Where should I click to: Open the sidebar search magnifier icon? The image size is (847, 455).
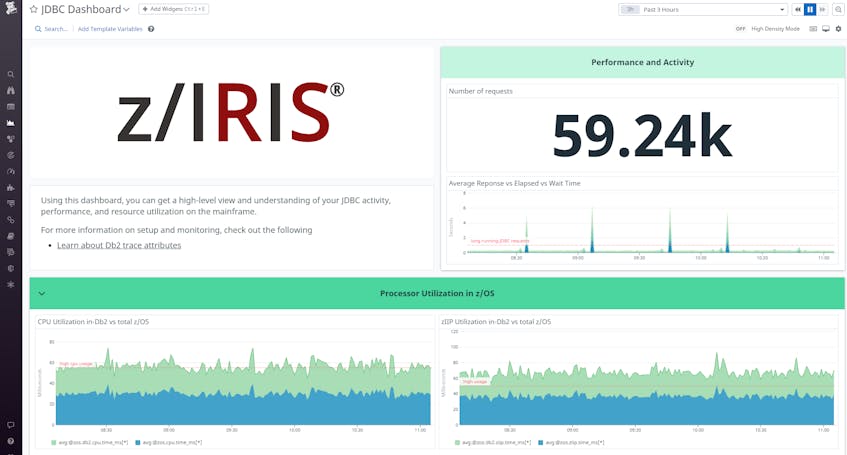[x=10, y=75]
